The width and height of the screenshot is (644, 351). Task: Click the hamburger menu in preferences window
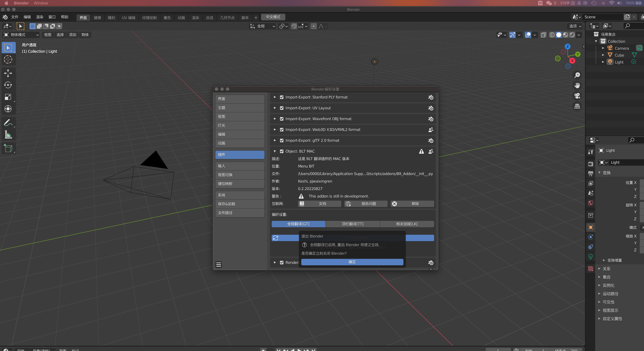point(218,264)
